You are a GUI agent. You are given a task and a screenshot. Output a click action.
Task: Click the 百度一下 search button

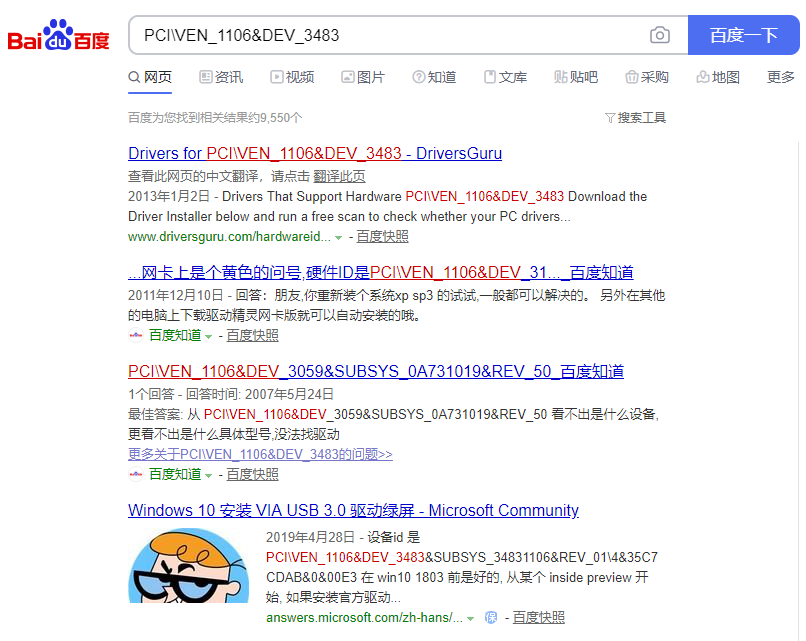(743, 35)
